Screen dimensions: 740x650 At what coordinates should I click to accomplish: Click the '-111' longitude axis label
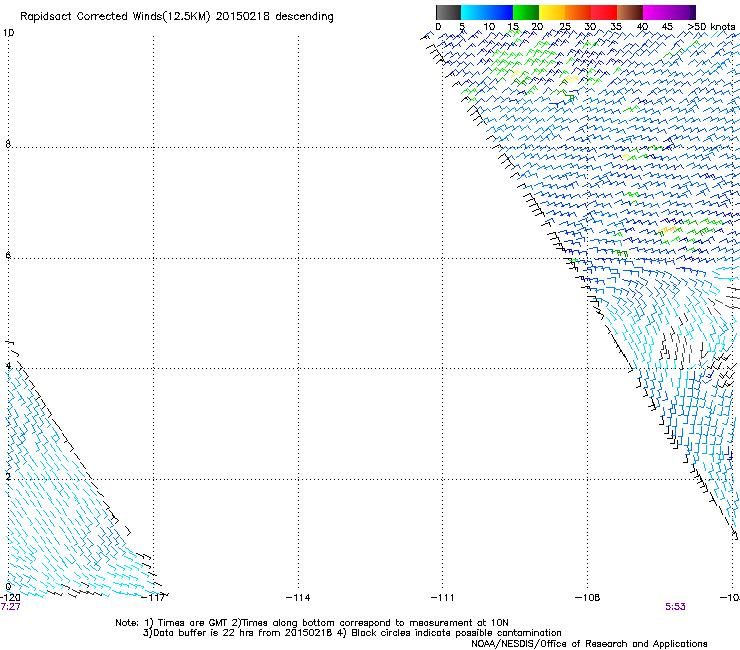tap(443, 598)
